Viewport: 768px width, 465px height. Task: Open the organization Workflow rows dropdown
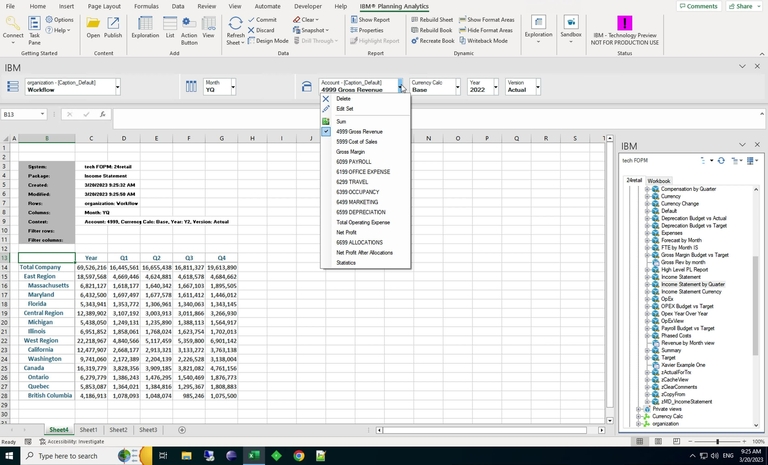click(x=118, y=87)
